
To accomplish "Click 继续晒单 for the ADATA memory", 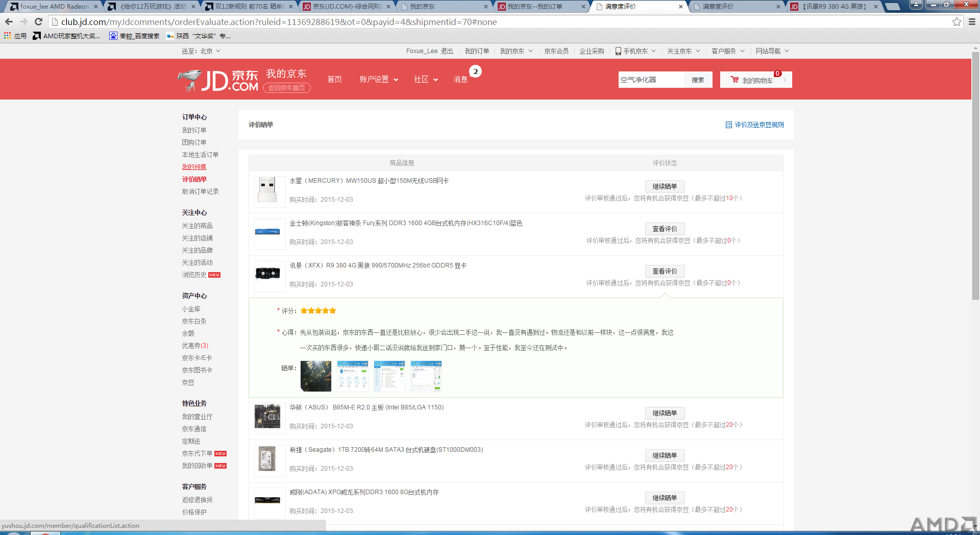I will (665, 498).
